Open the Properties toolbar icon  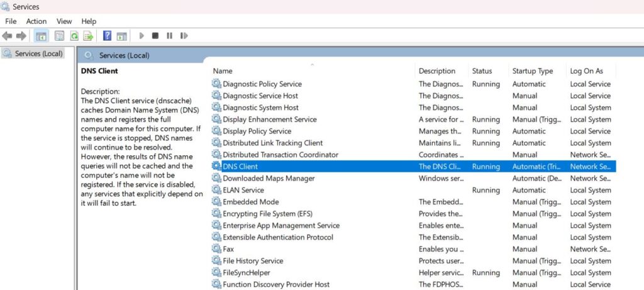[60, 36]
